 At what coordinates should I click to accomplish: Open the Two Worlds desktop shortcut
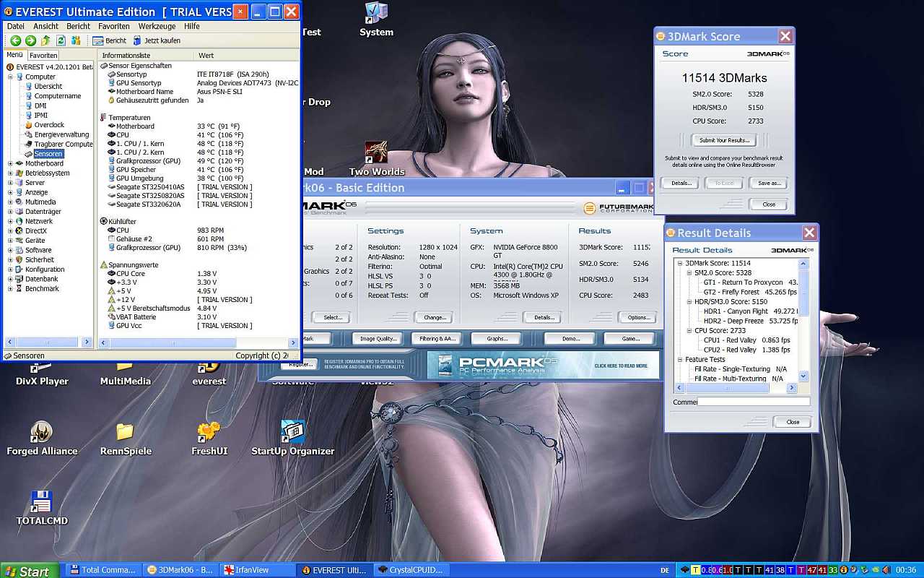tap(376, 159)
